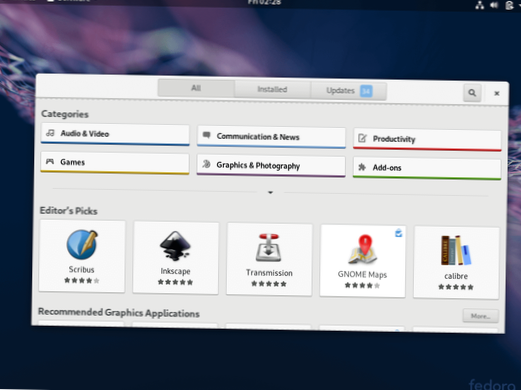Click the Transmission star rating
Viewport: 521px width, 390px height.
269,284
